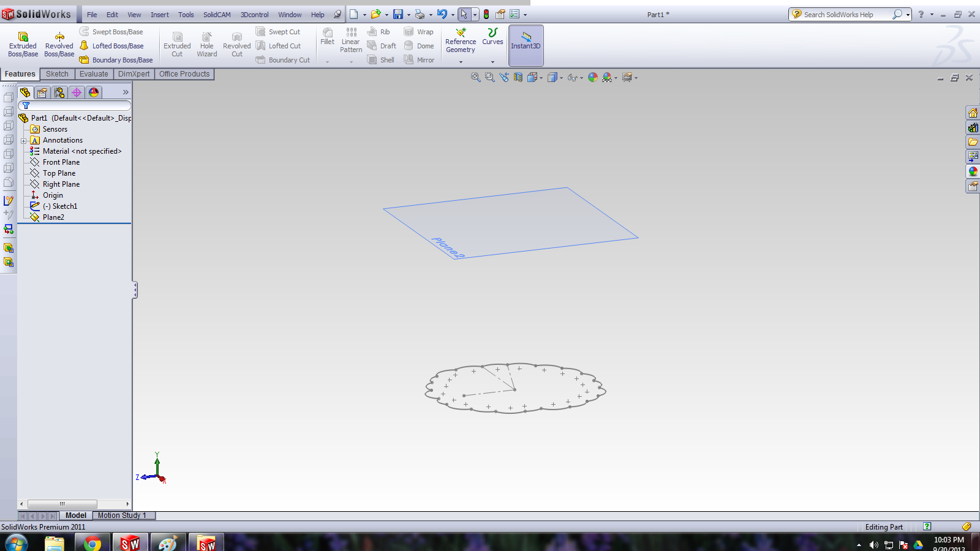Screen dimensions: 980x551
Task: Open the DisplayManager tab
Action: pos(94,92)
